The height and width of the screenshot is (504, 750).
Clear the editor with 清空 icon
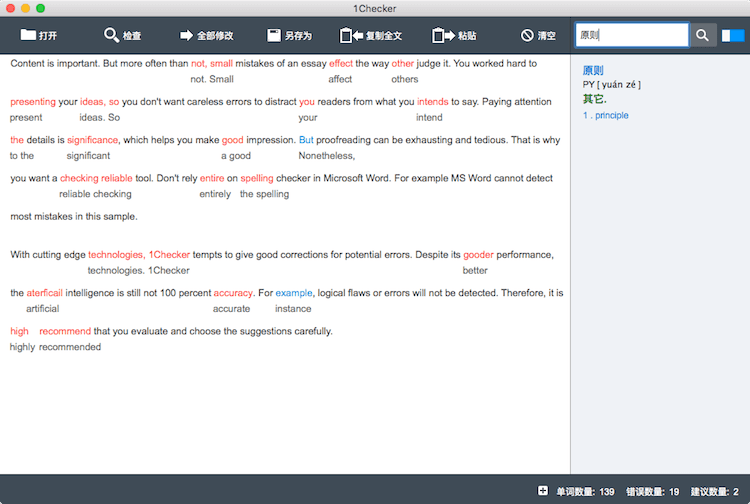point(538,35)
